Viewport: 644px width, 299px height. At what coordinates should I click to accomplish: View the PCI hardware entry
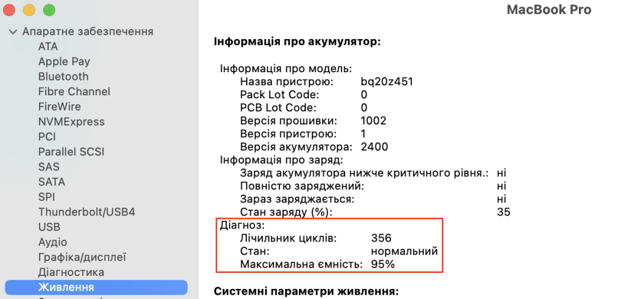pyautogui.click(x=47, y=137)
